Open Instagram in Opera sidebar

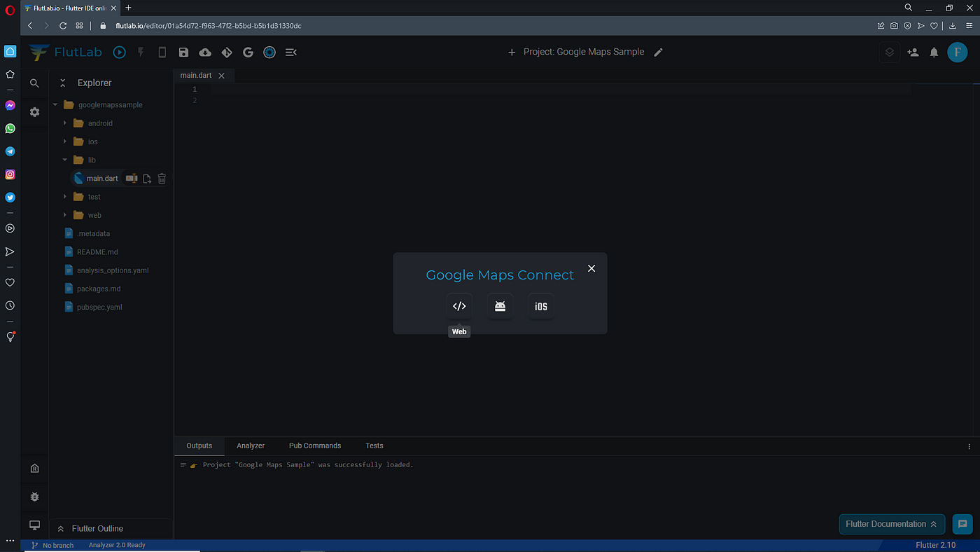[10, 174]
